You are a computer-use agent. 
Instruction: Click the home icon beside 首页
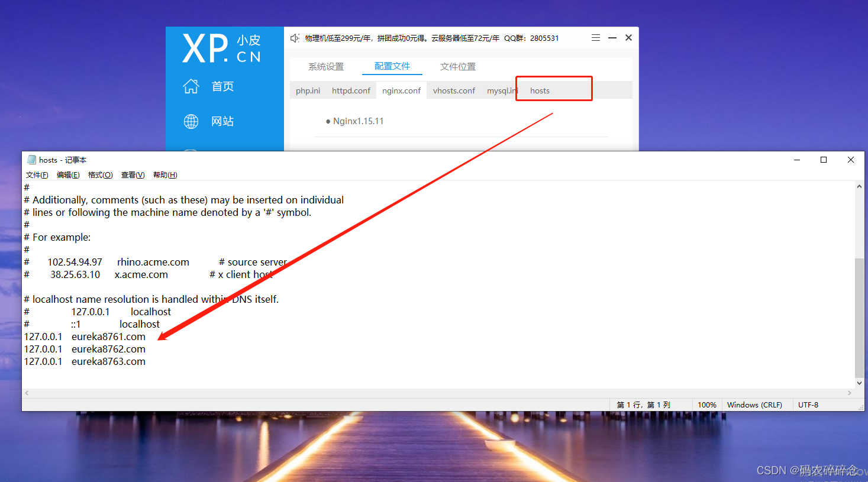(x=191, y=86)
